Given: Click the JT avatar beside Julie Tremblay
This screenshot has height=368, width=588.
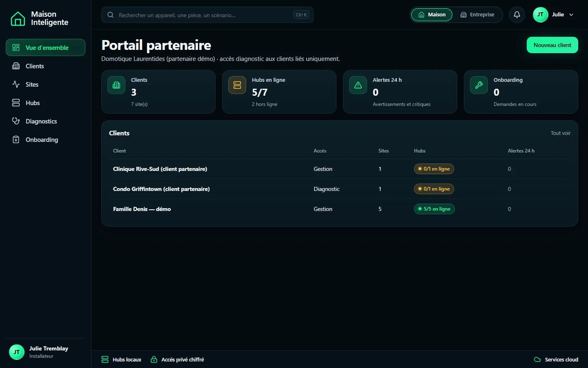Looking at the screenshot, I should (17, 352).
